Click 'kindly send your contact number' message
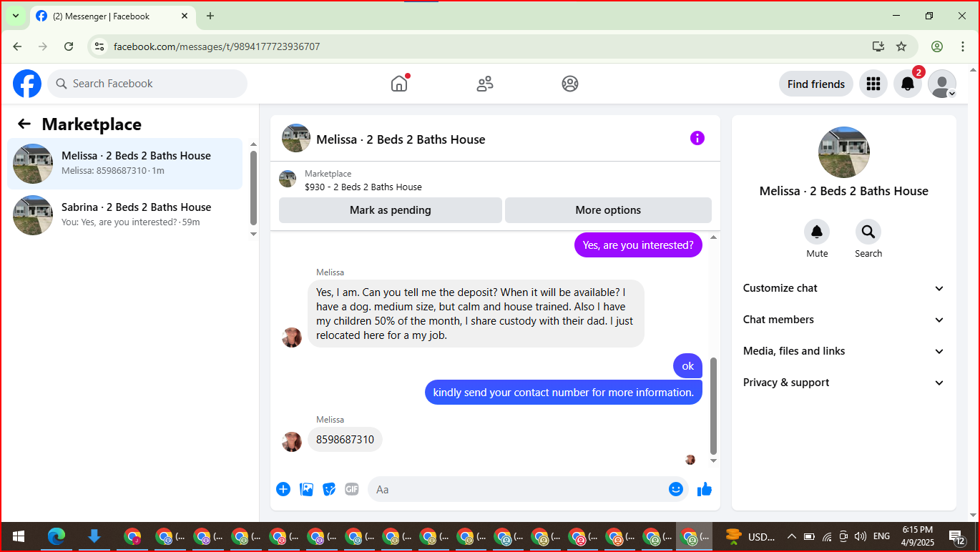This screenshot has height=552, width=980. (564, 393)
